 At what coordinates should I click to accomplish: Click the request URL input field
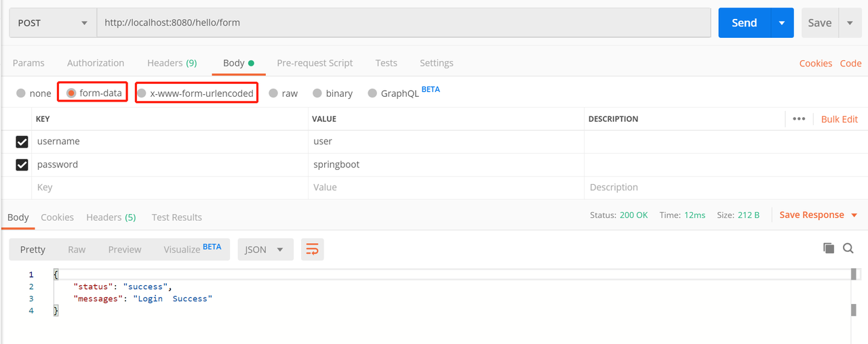[x=403, y=22]
